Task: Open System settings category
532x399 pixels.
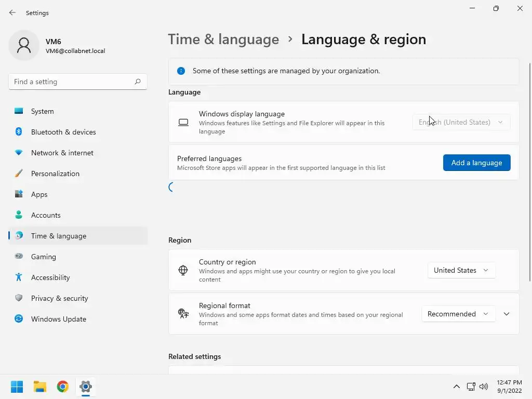Action: pos(78,111)
